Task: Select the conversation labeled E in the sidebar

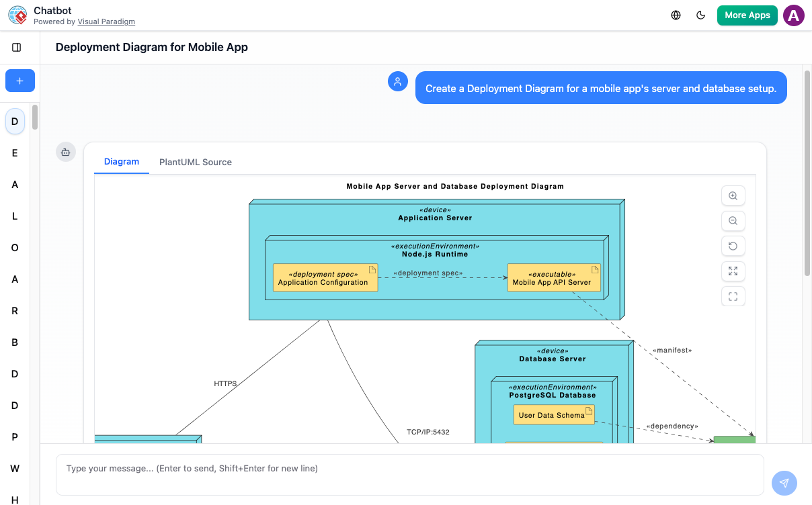Action: (x=14, y=152)
